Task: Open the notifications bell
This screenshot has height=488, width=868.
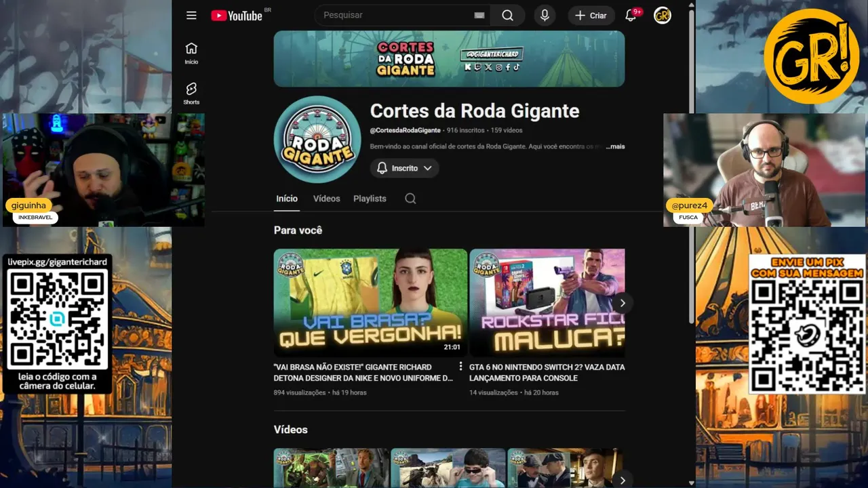Action: click(x=631, y=16)
